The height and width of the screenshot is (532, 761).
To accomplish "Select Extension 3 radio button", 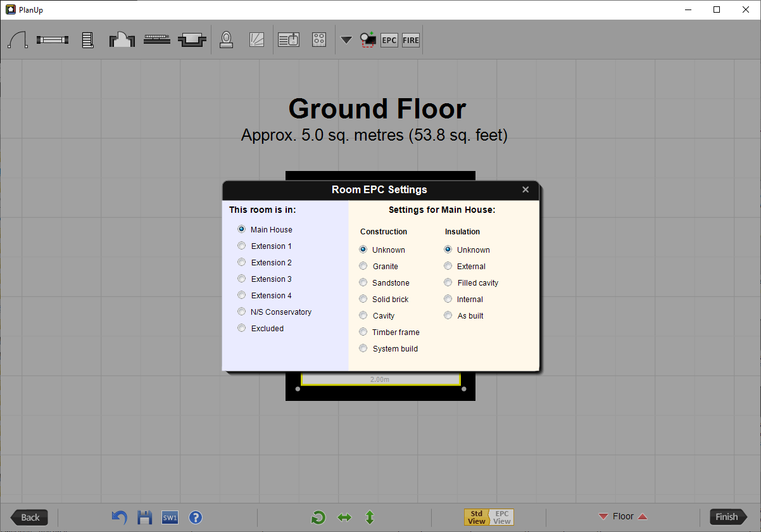I will [x=241, y=279].
